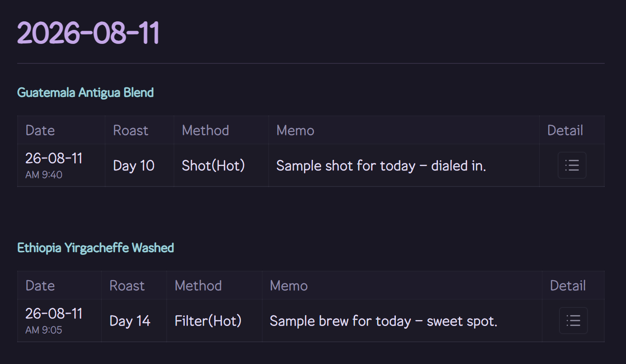Click the 2026-08-11 page heading
This screenshot has height=364, width=626.
[x=88, y=33]
